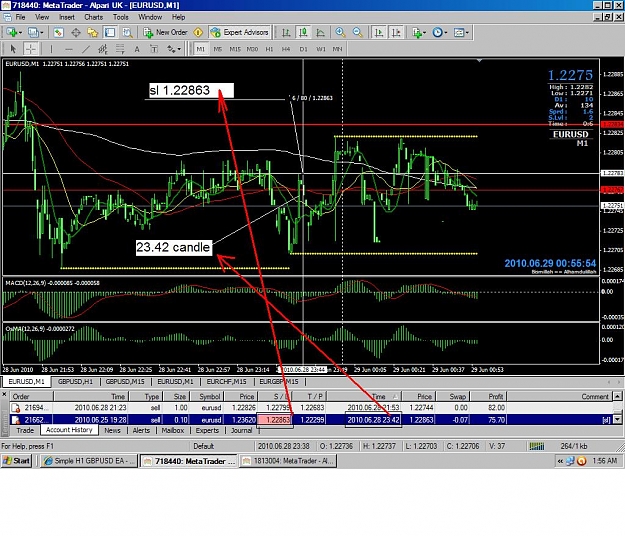The image size is (625, 536).
Task: Open the Alerts tab in Terminal
Action: pyautogui.click(x=141, y=430)
